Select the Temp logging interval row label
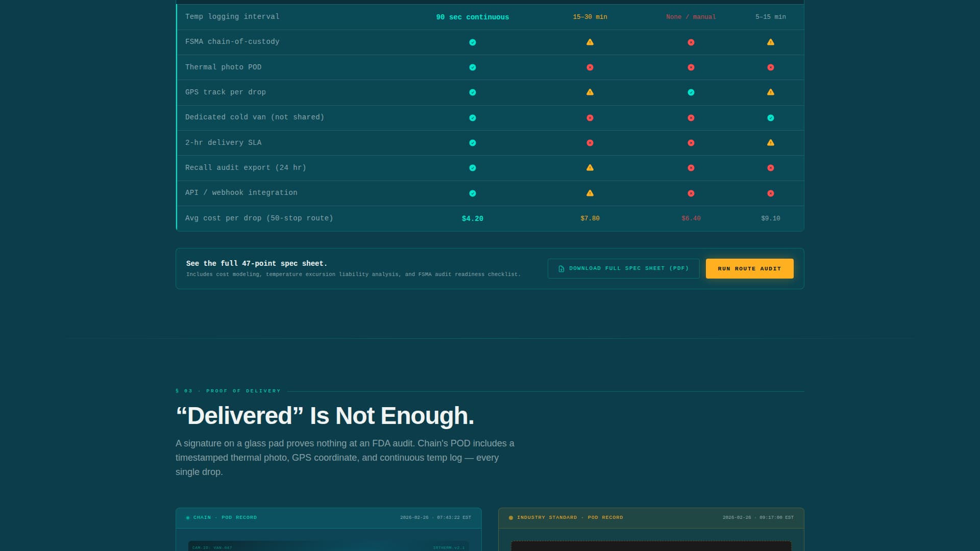Image resolution: width=980 pixels, height=551 pixels. [232, 17]
